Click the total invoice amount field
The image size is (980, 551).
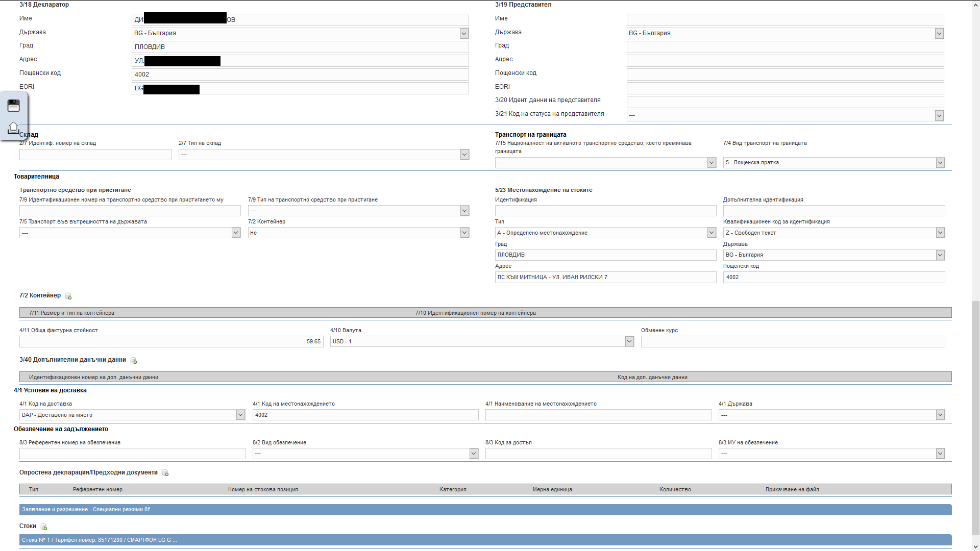click(171, 341)
